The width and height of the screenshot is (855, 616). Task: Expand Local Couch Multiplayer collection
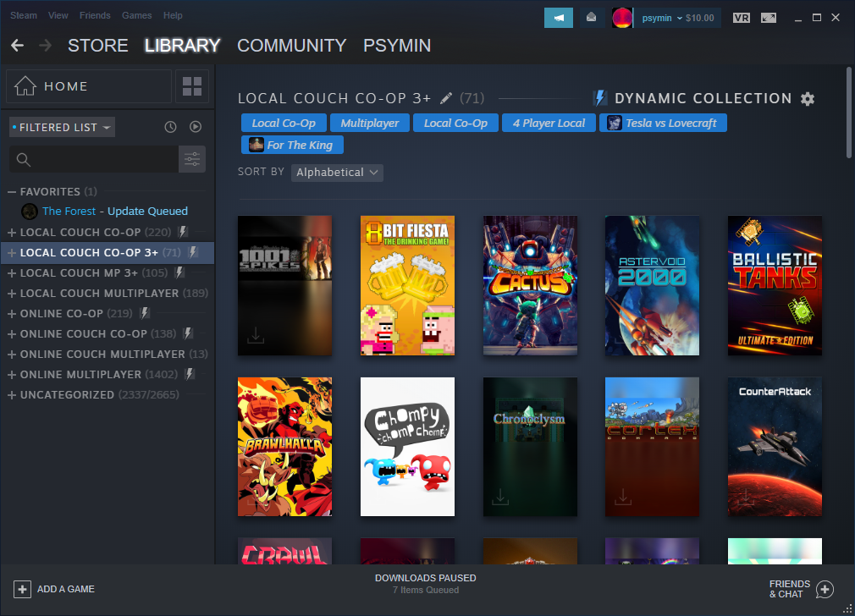pyautogui.click(x=12, y=294)
